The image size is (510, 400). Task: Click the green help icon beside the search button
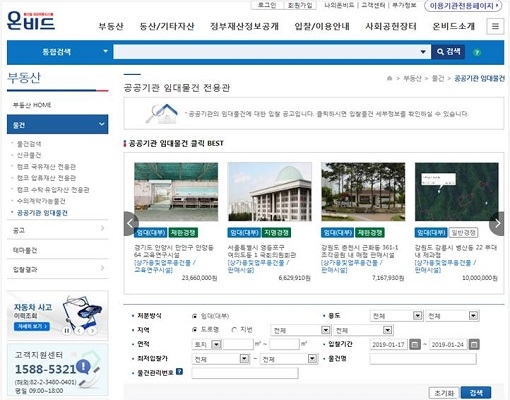(x=477, y=52)
